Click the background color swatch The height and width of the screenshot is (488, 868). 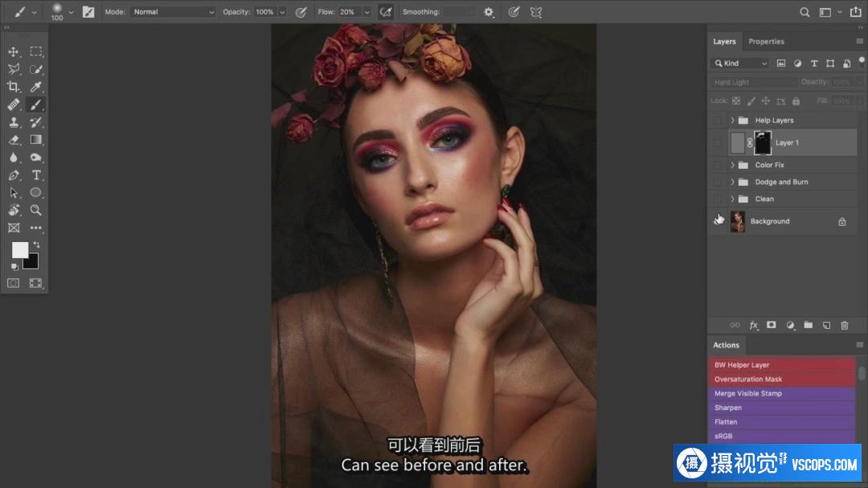click(x=33, y=263)
